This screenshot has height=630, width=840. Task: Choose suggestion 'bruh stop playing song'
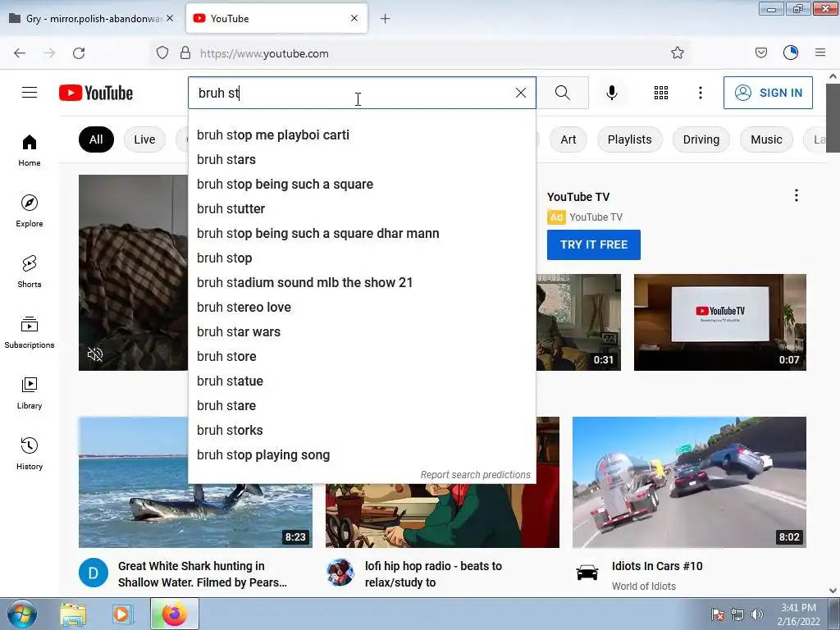pos(362,455)
